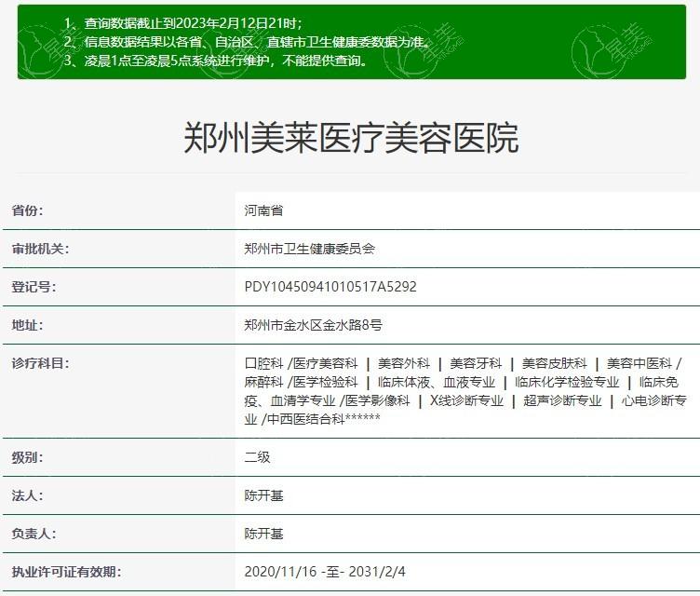
Task: Click the 地址 label
Action: [x=27, y=325]
